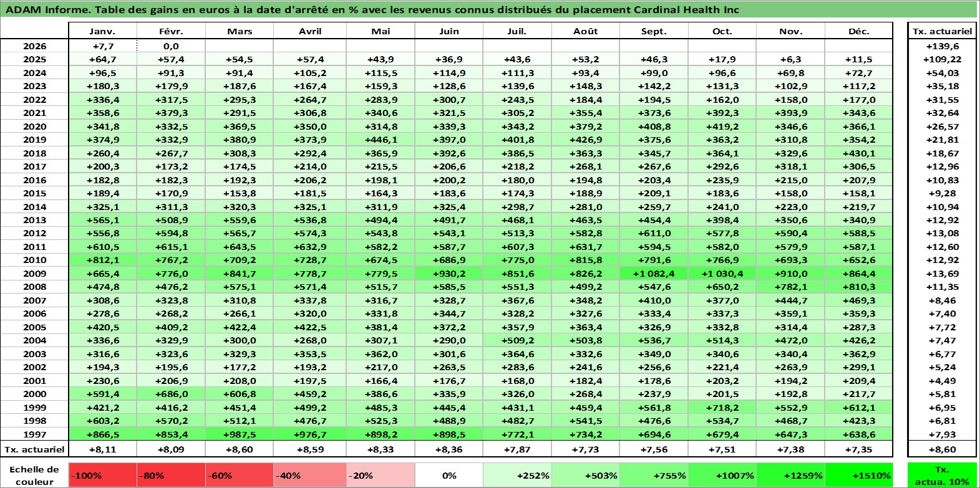This screenshot has height=488, width=980.
Task: Click the +446,1 cell in Mai 2019
Action: [381, 140]
